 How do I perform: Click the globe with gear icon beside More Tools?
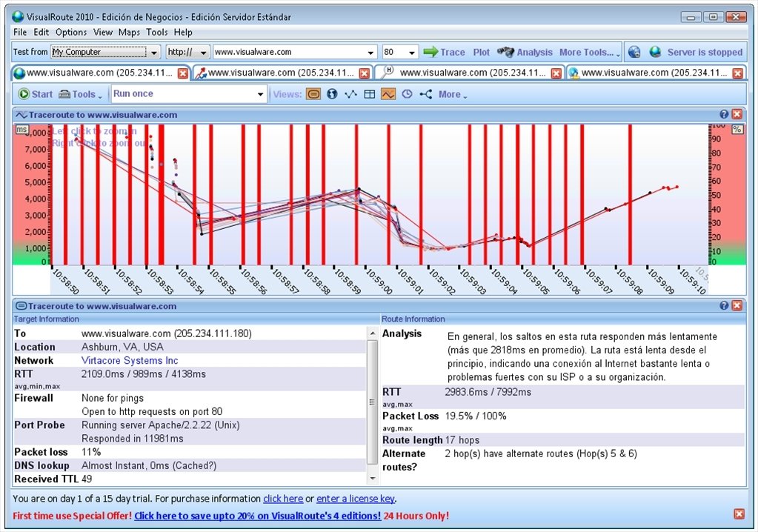[x=634, y=52]
